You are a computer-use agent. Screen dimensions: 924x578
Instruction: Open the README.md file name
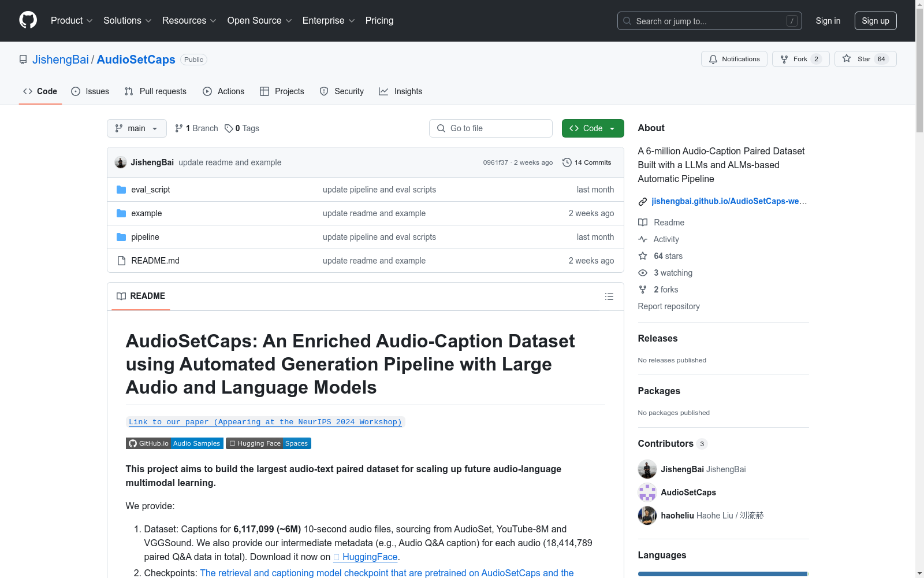click(x=155, y=261)
